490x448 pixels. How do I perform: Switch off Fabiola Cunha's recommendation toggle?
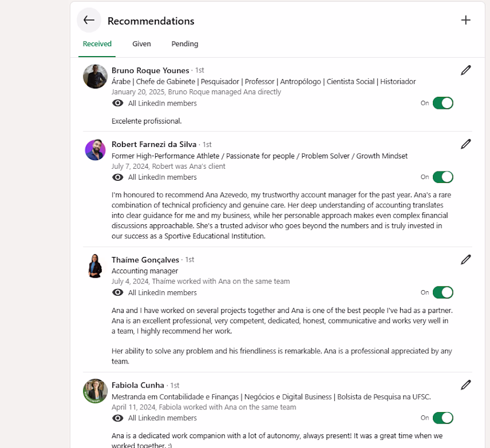tap(443, 418)
